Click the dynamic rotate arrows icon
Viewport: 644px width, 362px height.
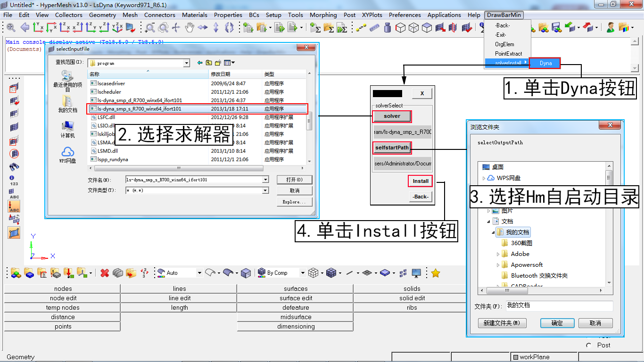coord(230,28)
